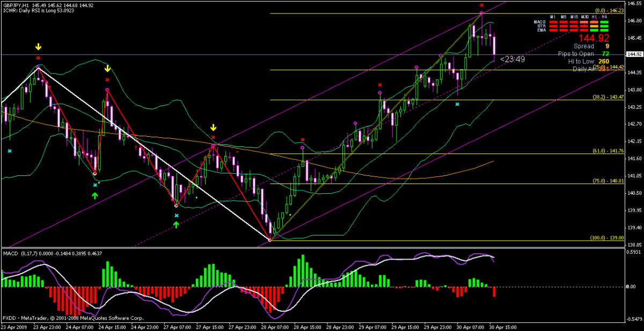
Task: Click the green H4 MACD signal box
Action: point(604,22)
